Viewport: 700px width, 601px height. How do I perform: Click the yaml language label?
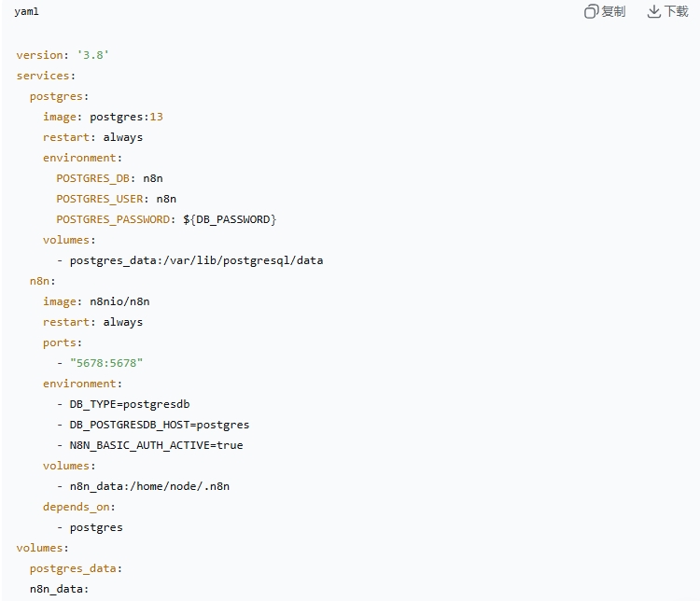click(27, 12)
